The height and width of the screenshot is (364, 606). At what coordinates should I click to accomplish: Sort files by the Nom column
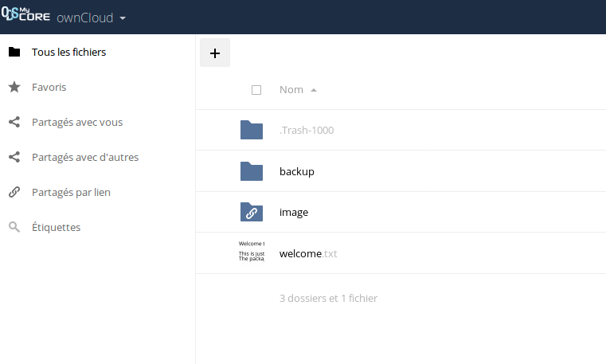click(291, 90)
